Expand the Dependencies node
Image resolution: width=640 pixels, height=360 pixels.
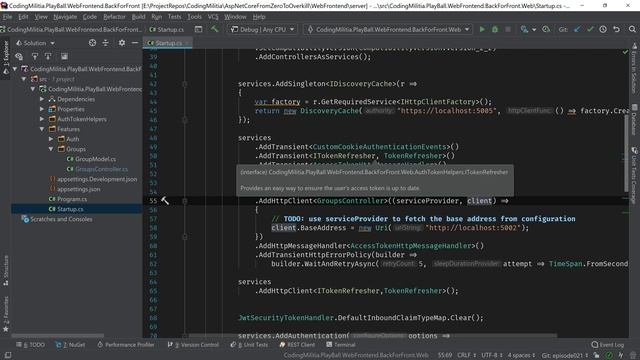(42, 99)
